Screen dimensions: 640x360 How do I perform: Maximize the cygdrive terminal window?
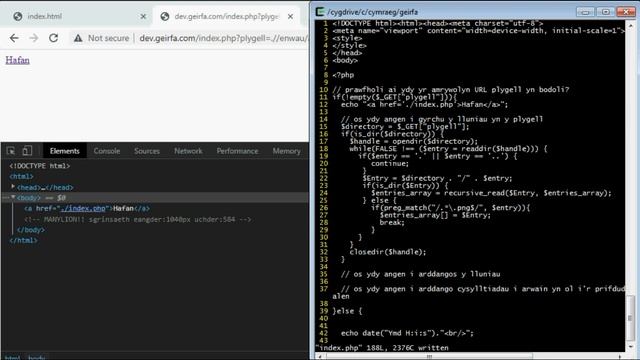point(606,12)
